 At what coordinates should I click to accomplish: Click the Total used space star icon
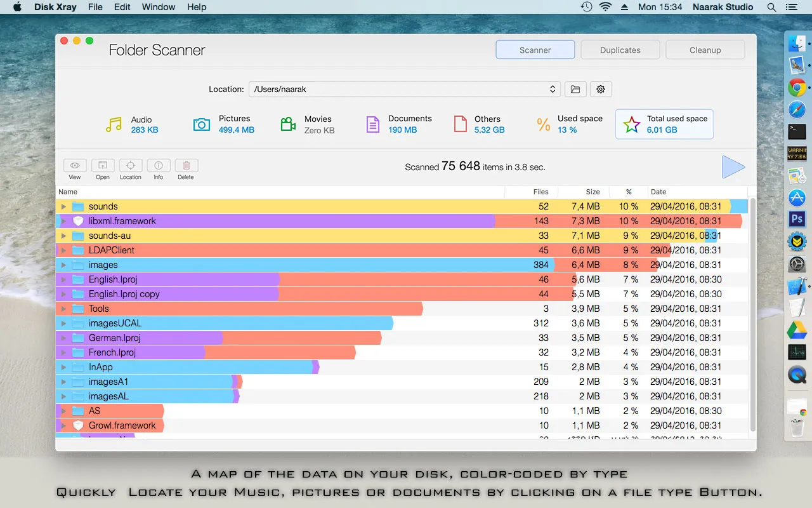tap(631, 124)
